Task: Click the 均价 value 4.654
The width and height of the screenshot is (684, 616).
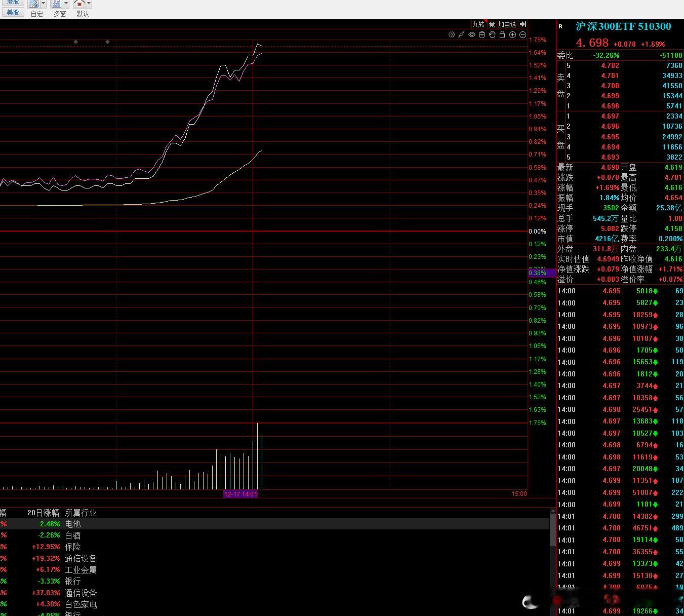Action: coord(673,198)
